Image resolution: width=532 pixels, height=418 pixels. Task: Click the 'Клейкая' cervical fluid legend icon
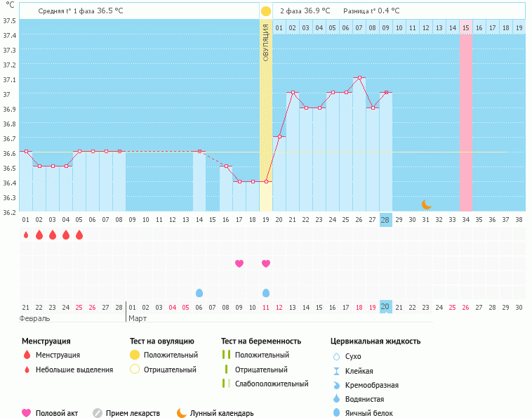click(336, 371)
